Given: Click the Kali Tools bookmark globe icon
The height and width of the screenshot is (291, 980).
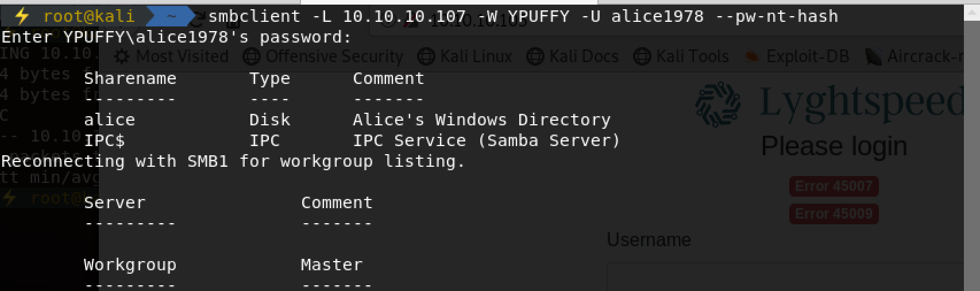Looking at the screenshot, I should (x=642, y=56).
